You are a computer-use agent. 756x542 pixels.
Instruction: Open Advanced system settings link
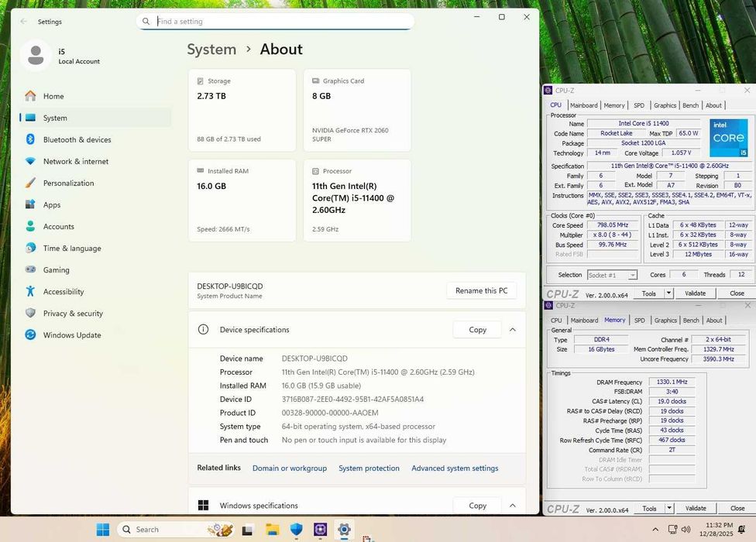(x=455, y=468)
